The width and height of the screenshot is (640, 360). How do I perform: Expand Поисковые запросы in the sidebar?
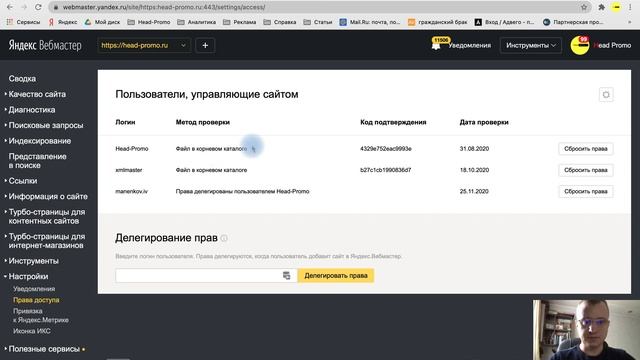pos(45,125)
